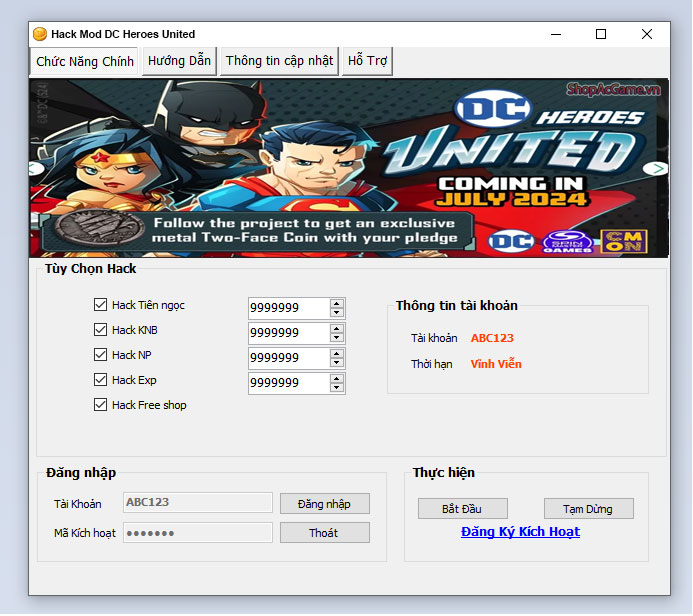This screenshot has height=616, width=693.
Task: Toggle the Hack Exp checkbox
Action: coord(100,380)
